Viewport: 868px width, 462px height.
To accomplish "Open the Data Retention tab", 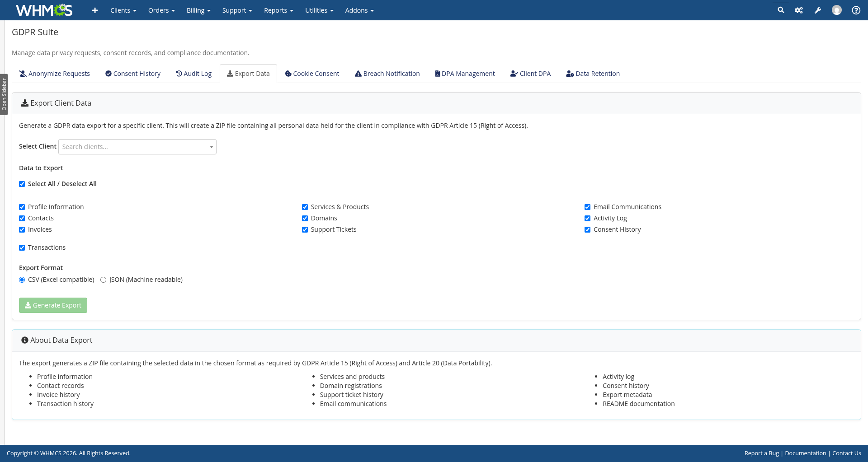I will pos(593,74).
